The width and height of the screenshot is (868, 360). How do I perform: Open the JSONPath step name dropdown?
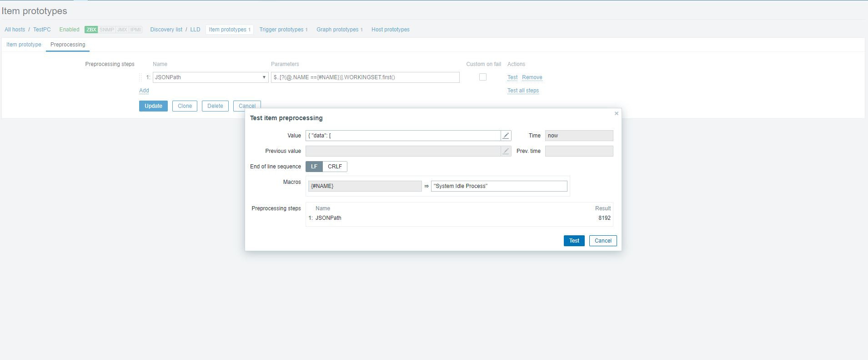[x=210, y=77]
